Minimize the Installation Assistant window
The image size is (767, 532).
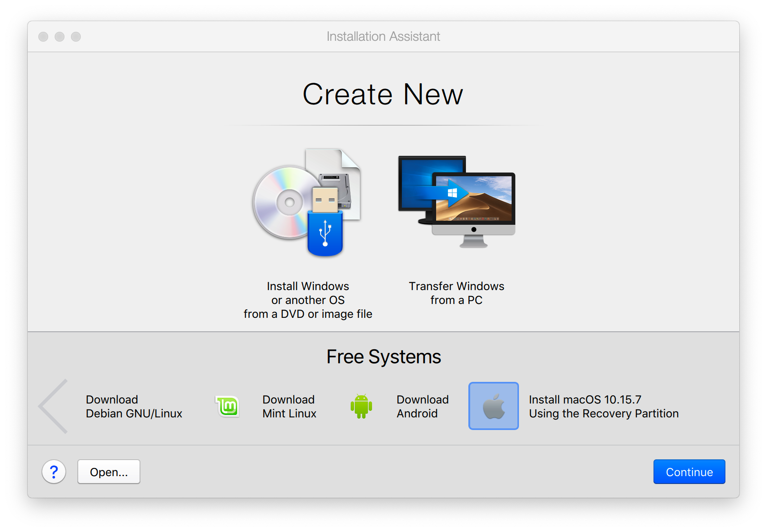click(x=60, y=37)
